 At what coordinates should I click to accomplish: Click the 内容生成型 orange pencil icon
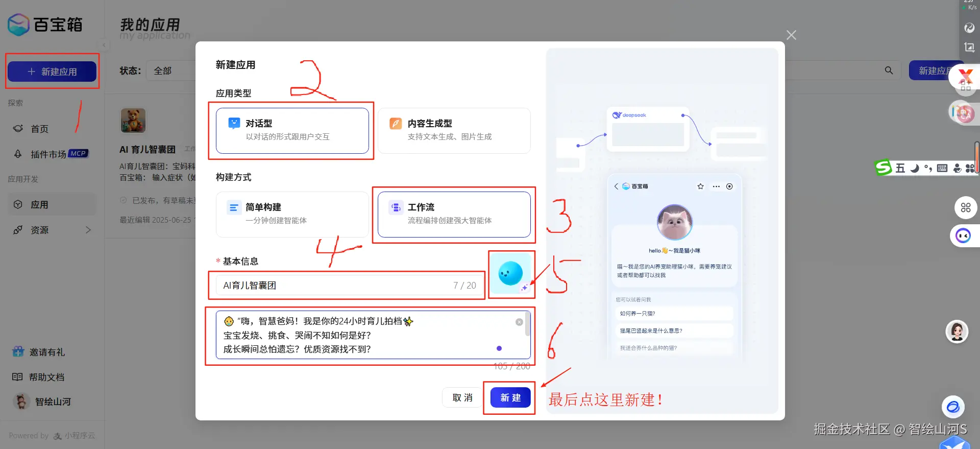[396, 123]
